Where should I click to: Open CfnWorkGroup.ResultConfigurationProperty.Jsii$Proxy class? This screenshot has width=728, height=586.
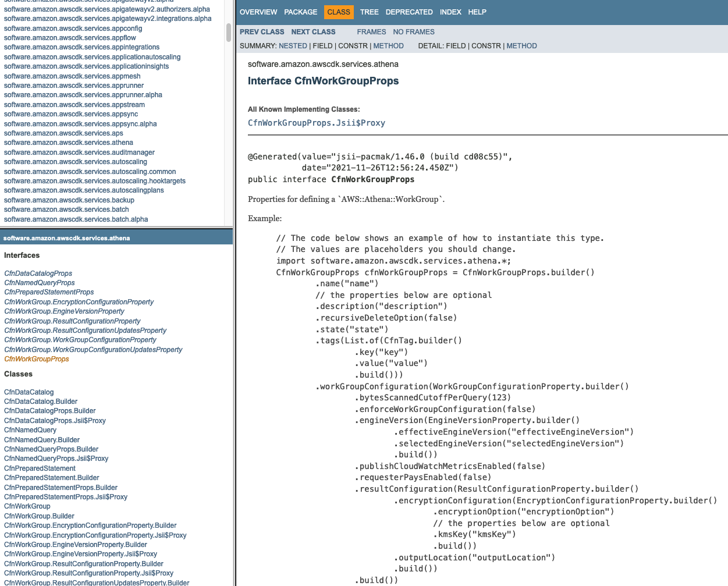coord(88,573)
